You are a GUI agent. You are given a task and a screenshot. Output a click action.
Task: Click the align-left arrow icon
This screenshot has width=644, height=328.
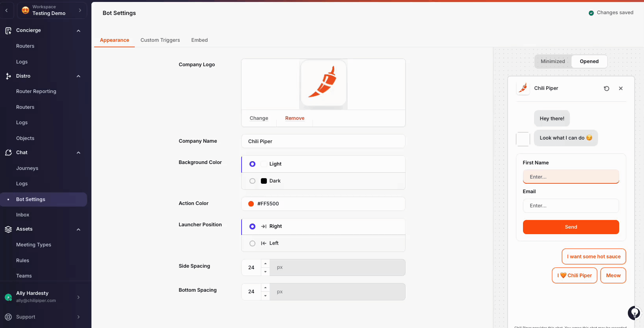[x=264, y=243]
